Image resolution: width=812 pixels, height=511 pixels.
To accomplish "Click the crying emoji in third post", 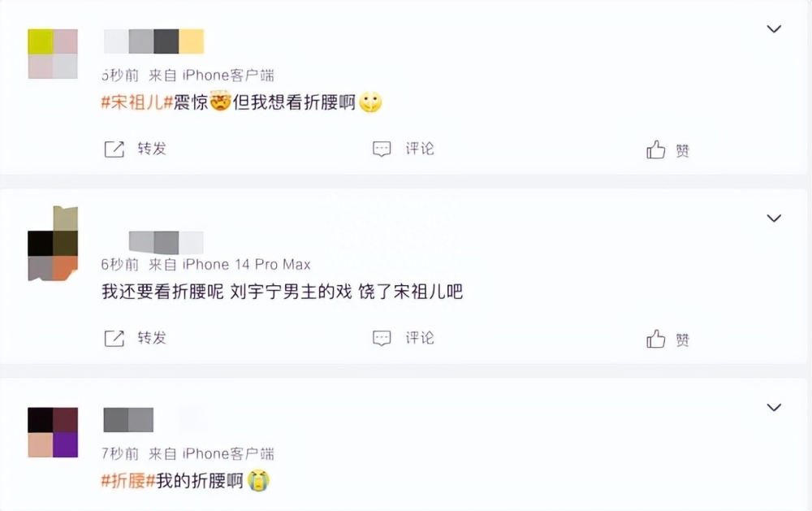I will click(258, 480).
